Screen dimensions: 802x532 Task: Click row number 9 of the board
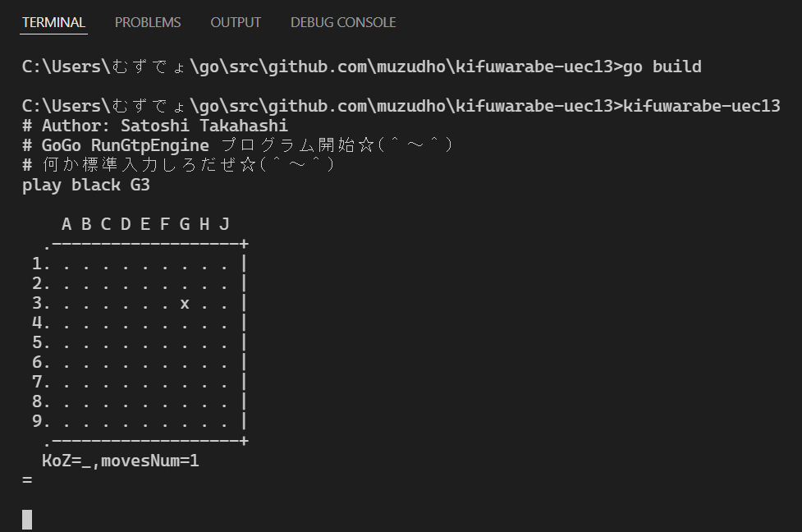coord(37,422)
